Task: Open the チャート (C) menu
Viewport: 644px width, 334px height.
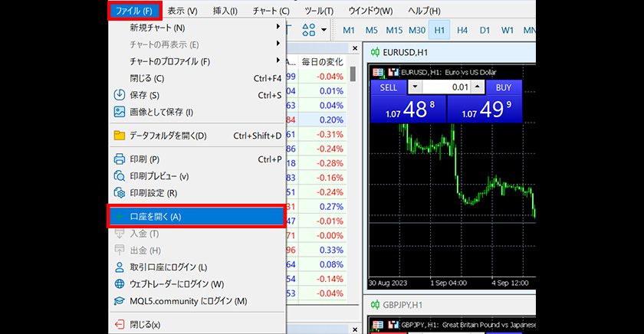Action: point(271,11)
